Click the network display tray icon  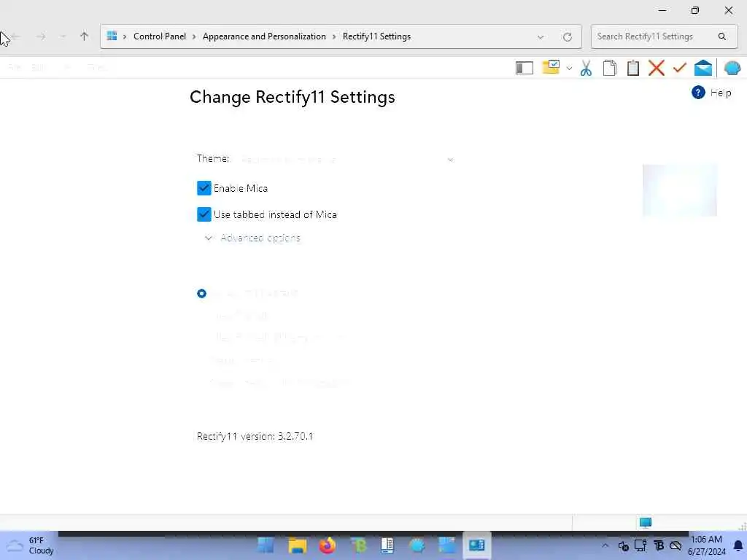(640, 545)
